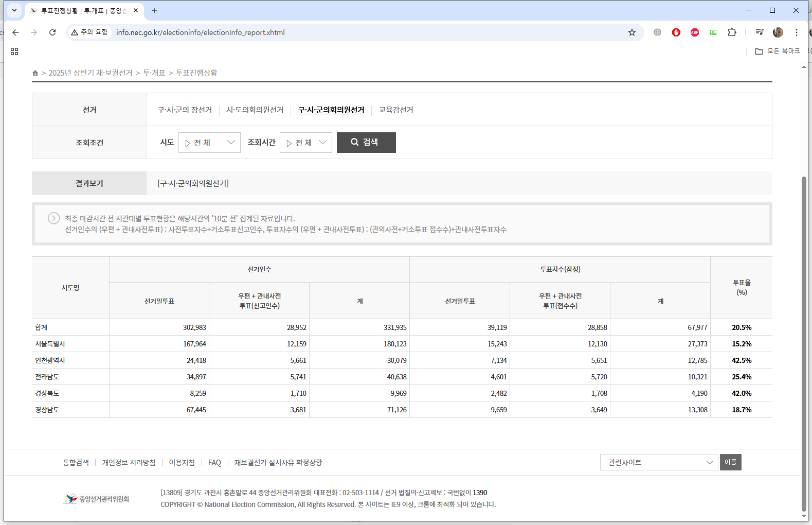Expand the 시도 dropdown
The image size is (812, 525).
click(209, 143)
